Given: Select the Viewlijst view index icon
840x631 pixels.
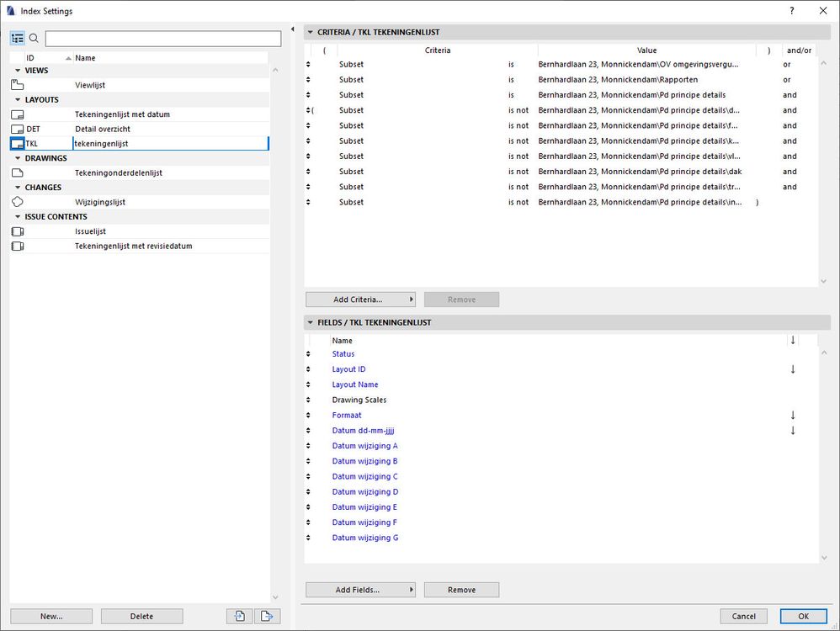Looking at the screenshot, I should (x=17, y=85).
